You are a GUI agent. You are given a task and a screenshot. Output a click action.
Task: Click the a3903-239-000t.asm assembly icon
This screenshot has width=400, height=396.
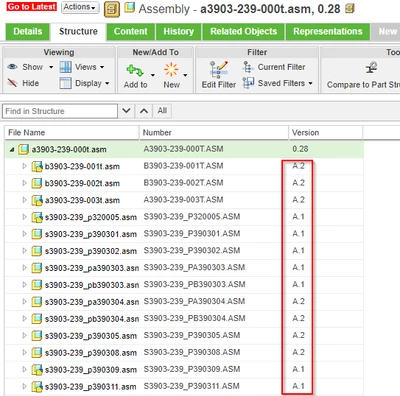tap(23, 149)
